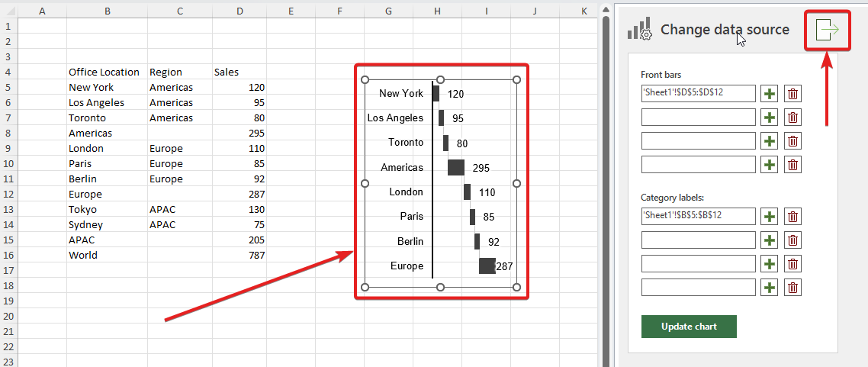Click plus icon beside first Category labels field
The image size is (868, 367).
pyautogui.click(x=769, y=217)
